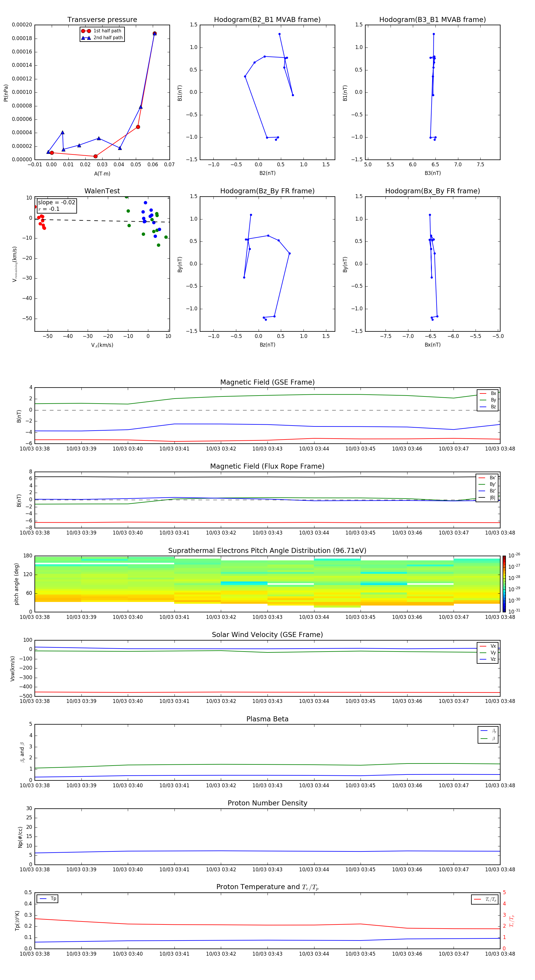Select the red Te/Tp right axis label
This screenshot has height=980, width=535.
pyautogui.click(x=512, y=921)
